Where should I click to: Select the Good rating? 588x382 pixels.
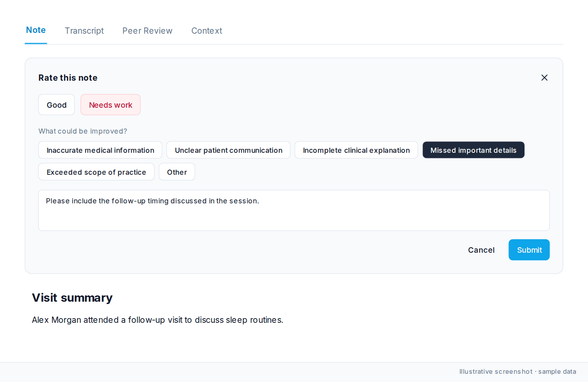tap(56, 105)
